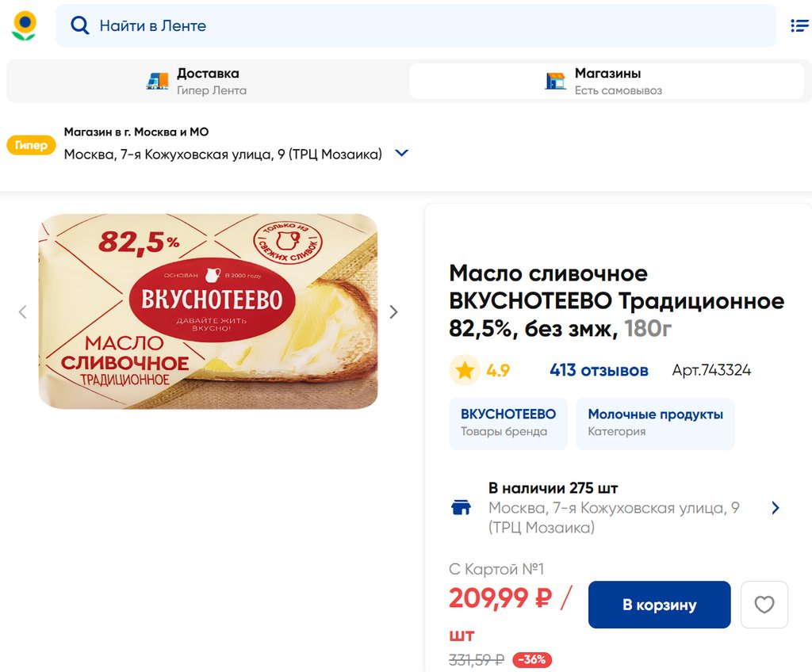This screenshot has height=672, width=812.
Task: Open the 413 отзывов reviews link
Action: (x=599, y=370)
